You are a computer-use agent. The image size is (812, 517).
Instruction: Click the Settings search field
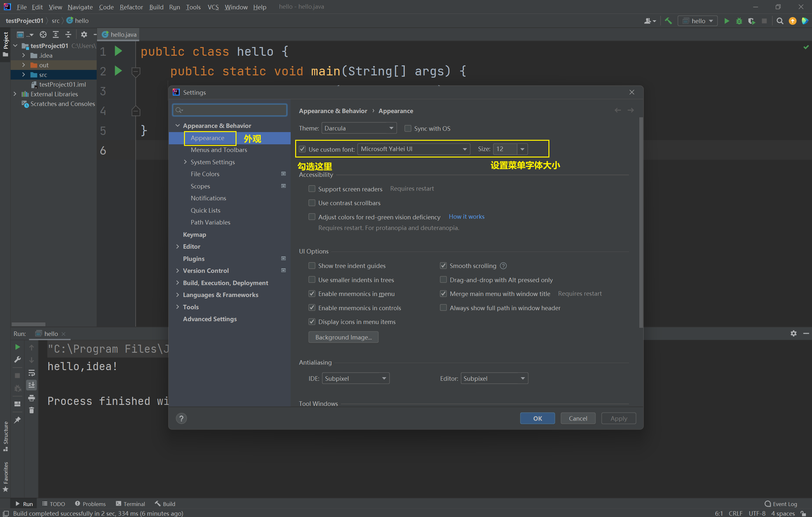pos(230,110)
